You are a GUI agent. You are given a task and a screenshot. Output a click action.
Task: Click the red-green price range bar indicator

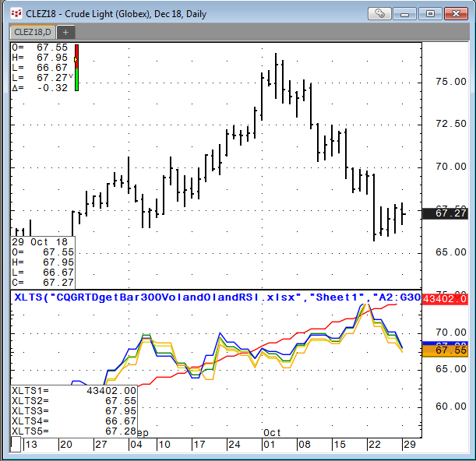coord(76,68)
